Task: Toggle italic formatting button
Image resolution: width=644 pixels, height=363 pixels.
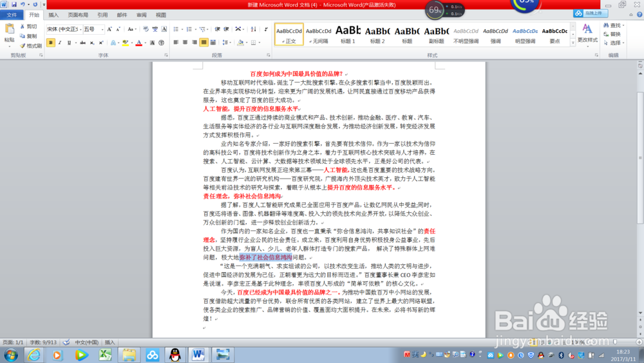Action: pos(60,43)
